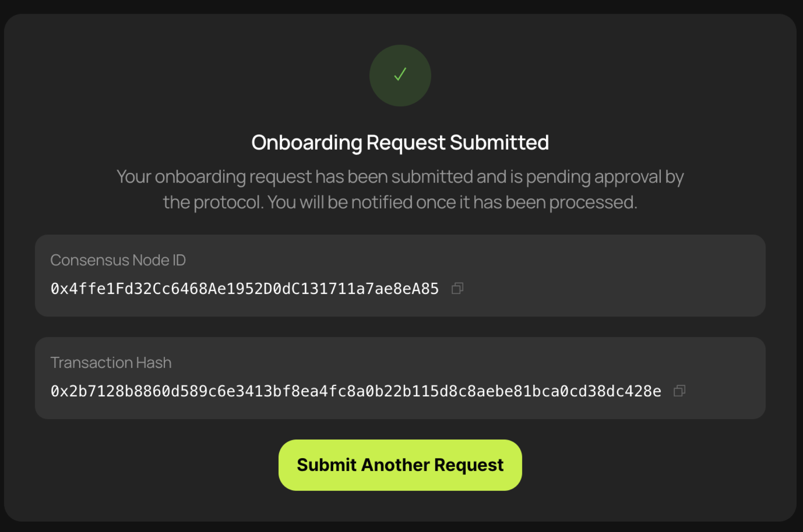Click the Transaction Hash card
This screenshot has height=532, width=803.
tap(401, 378)
